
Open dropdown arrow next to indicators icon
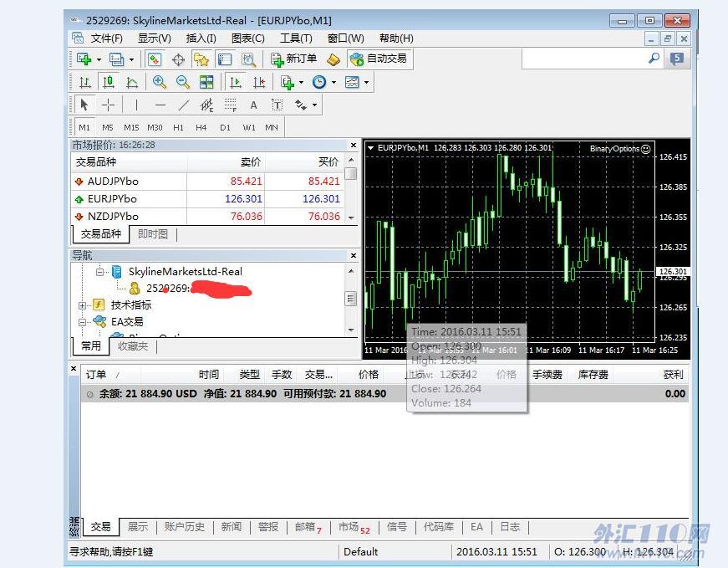[301, 83]
